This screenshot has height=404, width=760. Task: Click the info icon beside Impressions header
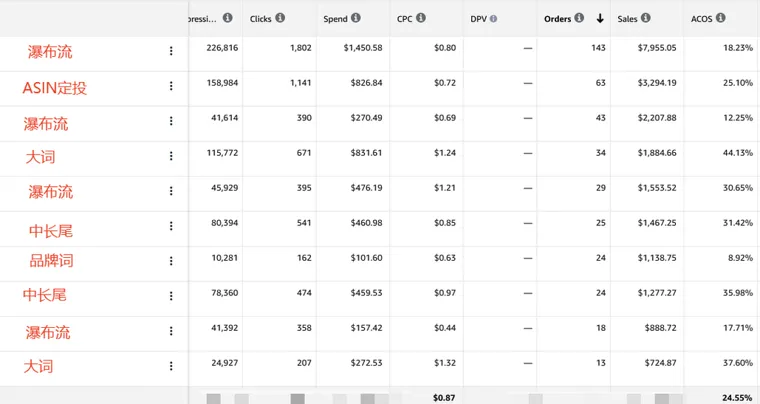coord(228,18)
